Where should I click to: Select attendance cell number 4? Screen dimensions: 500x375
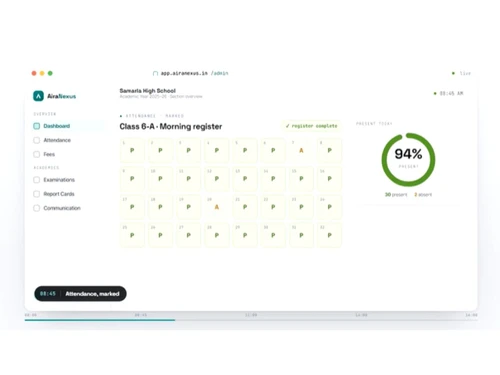click(x=217, y=150)
